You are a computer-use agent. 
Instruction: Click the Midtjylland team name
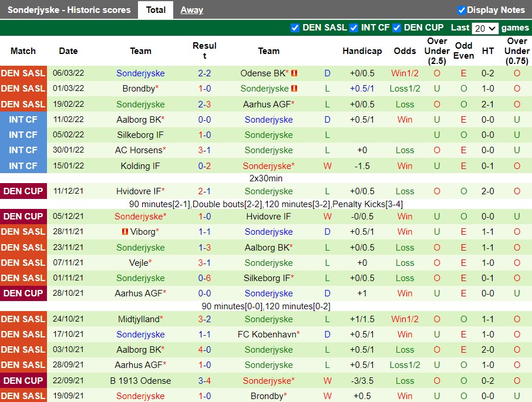coord(139,319)
